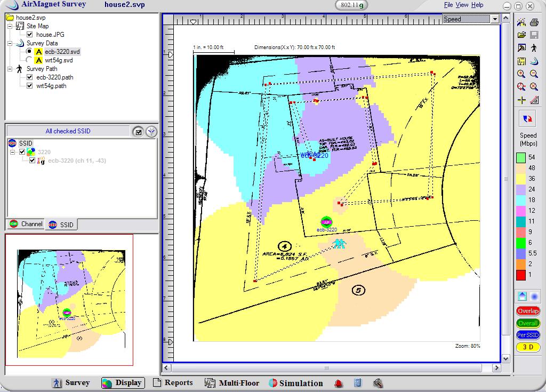Image resolution: width=546 pixels, height=392 pixels.
Task: Click the 802.11g band indicator button
Action: (x=351, y=5)
